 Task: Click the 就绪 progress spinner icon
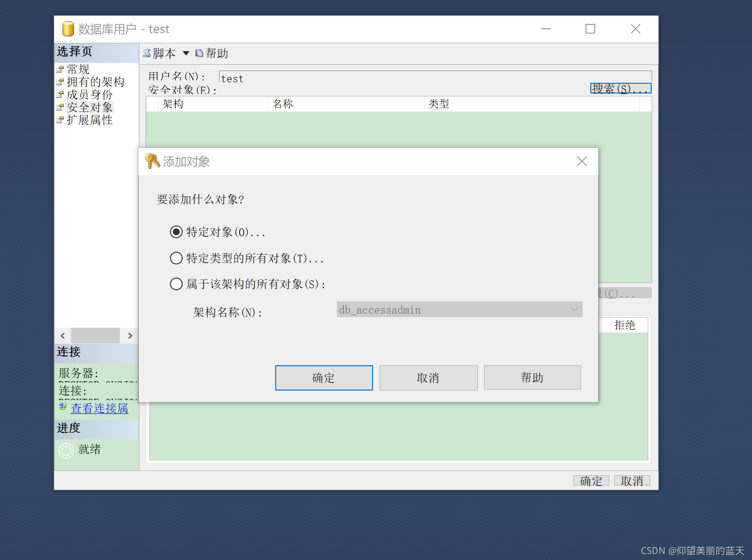point(66,450)
